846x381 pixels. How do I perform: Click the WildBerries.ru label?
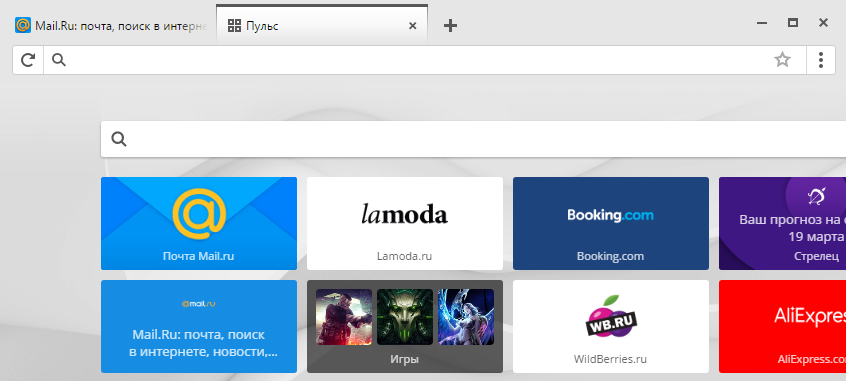point(610,359)
